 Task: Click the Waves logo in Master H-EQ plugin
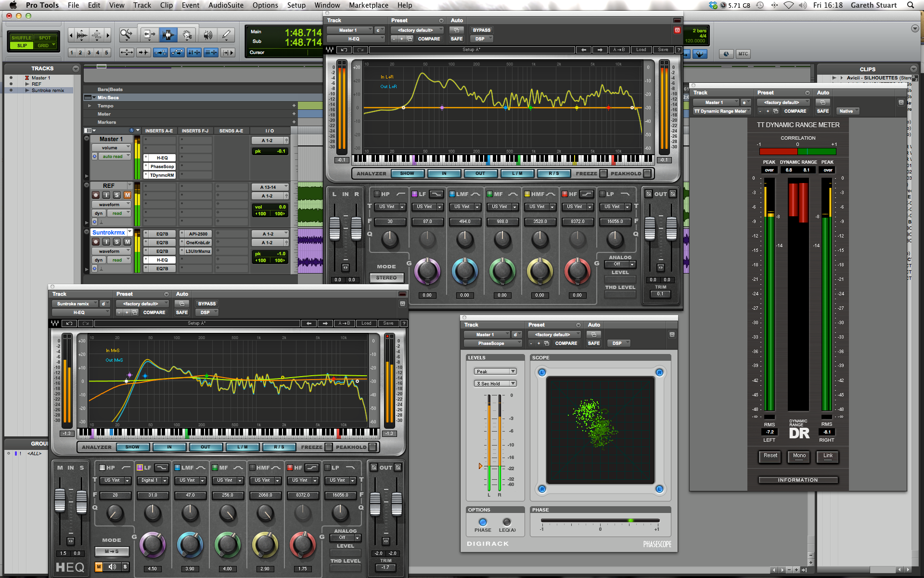(x=330, y=50)
